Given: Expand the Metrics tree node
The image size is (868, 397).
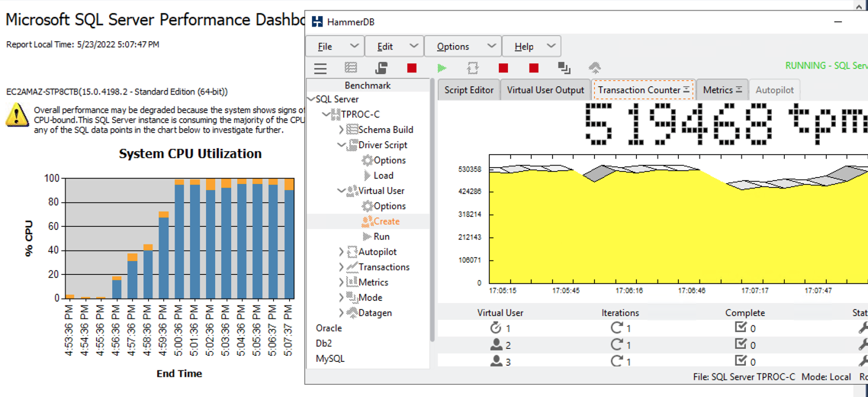Looking at the screenshot, I should point(342,282).
